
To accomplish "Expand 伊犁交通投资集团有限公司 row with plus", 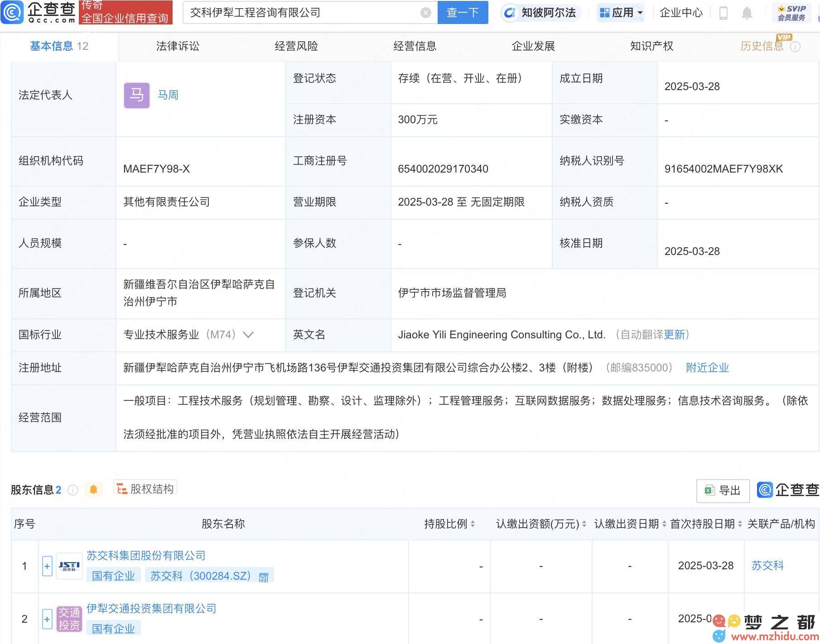I will click(47, 619).
